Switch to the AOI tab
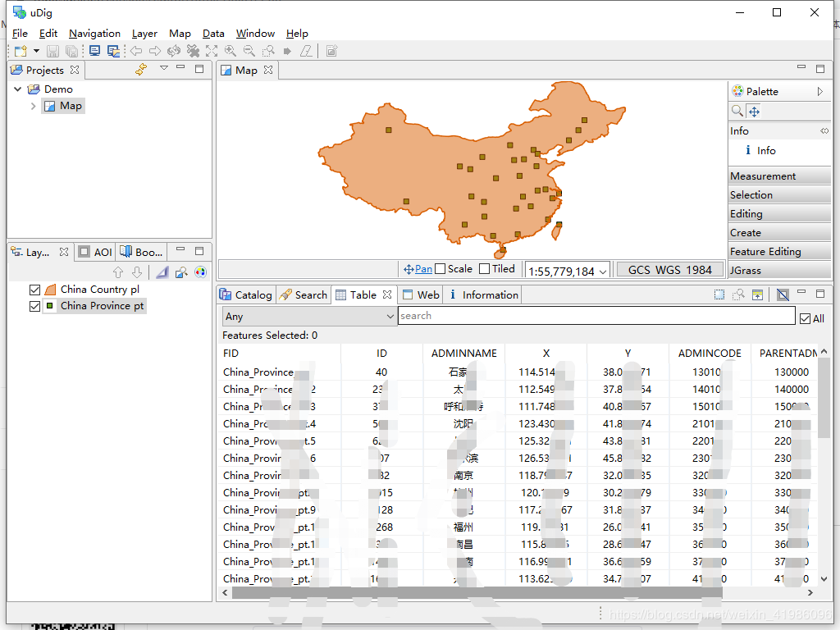This screenshot has height=630, width=840. pos(95,252)
